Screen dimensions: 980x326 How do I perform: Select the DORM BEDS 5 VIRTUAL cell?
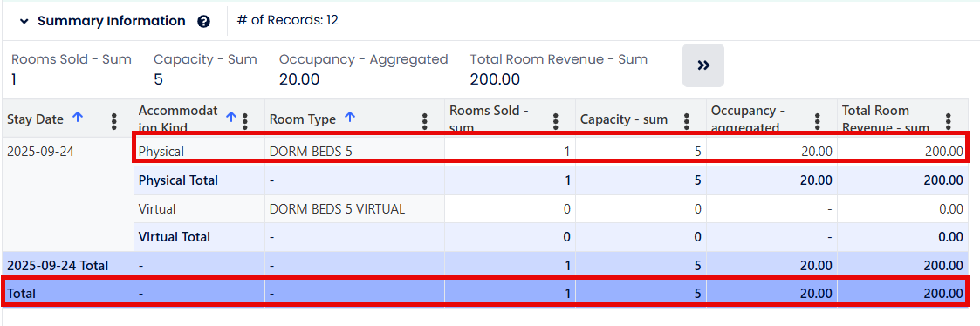[x=354, y=209]
